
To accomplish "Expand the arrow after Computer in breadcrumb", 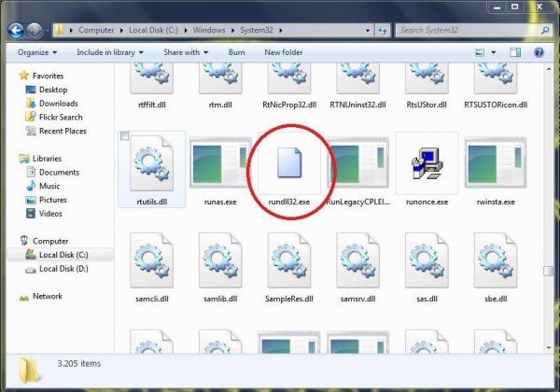I will (x=121, y=31).
